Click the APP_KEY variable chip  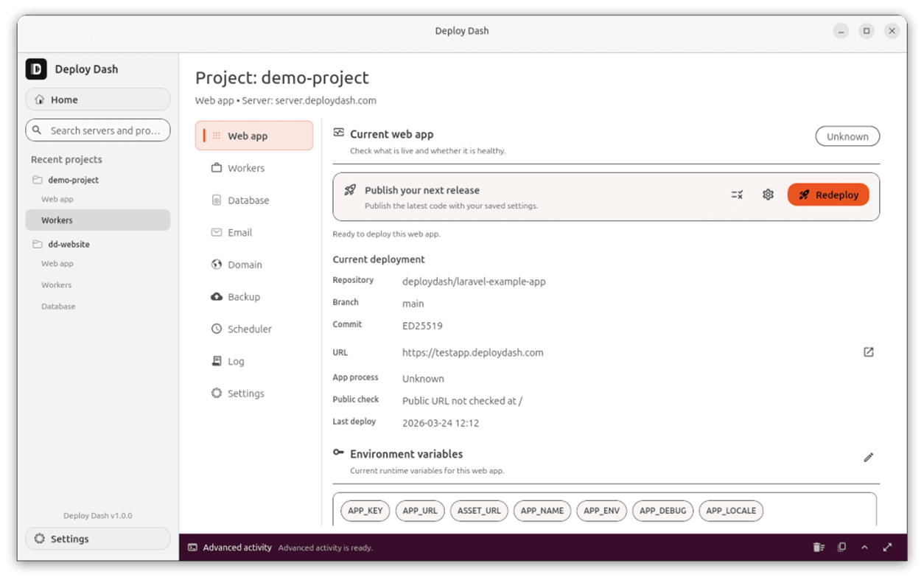coord(365,511)
